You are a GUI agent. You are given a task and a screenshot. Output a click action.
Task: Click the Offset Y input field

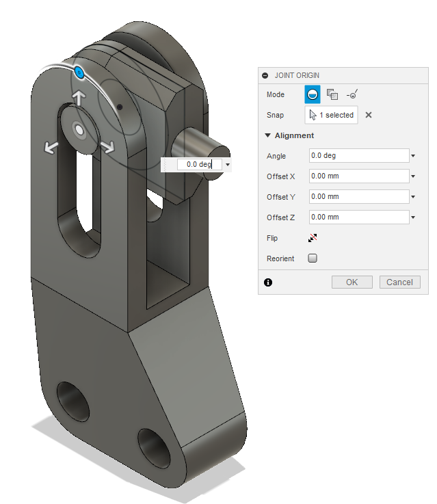[x=359, y=197]
